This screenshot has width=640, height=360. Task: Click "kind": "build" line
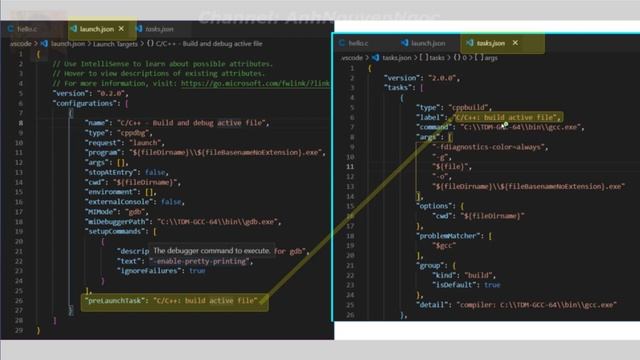[x=464, y=276]
